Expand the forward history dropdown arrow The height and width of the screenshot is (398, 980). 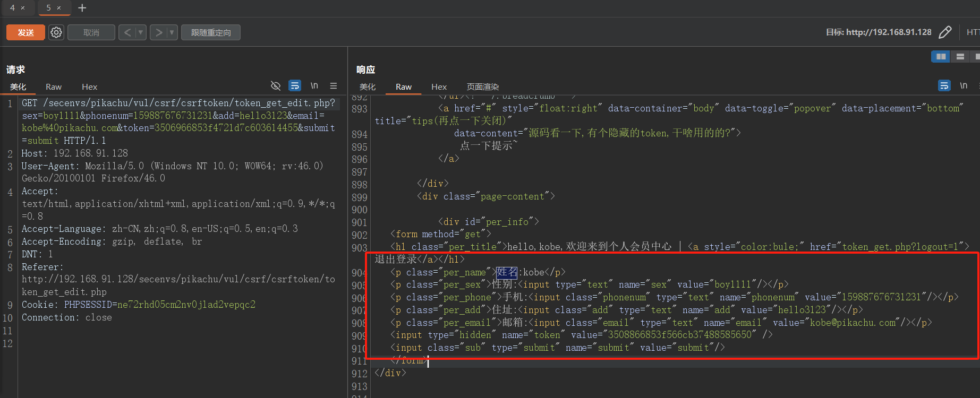pyautogui.click(x=172, y=32)
